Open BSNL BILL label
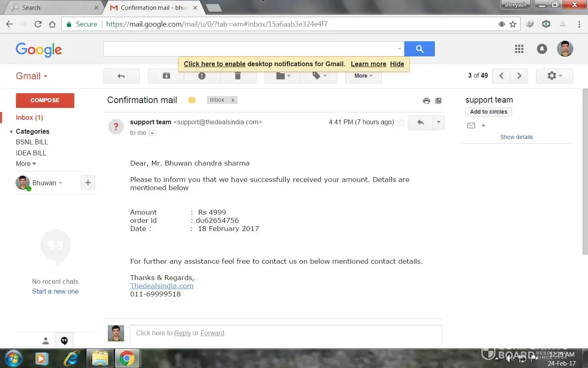588x368 pixels. 32,142
